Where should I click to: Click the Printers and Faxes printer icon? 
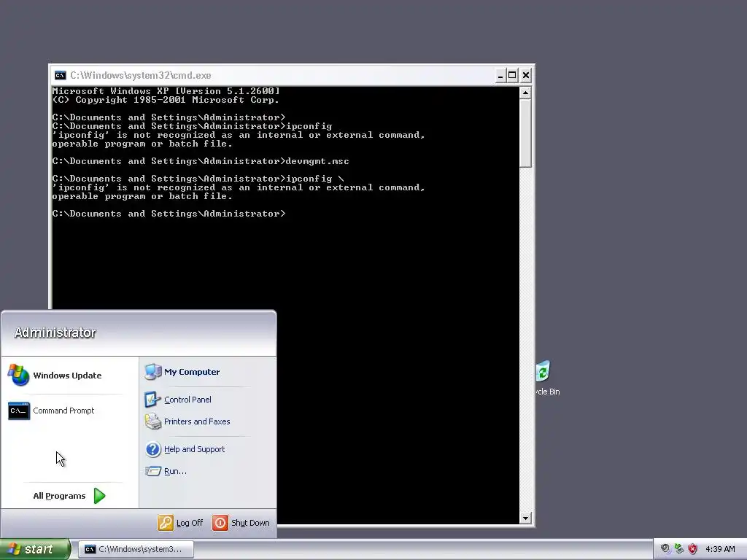(x=153, y=421)
